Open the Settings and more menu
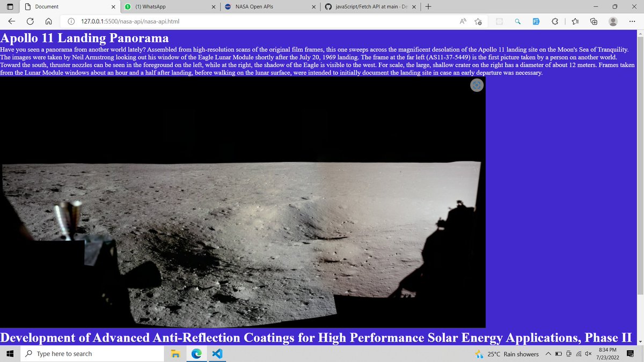Image resolution: width=644 pixels, height=362 pixels. point(632,21)
